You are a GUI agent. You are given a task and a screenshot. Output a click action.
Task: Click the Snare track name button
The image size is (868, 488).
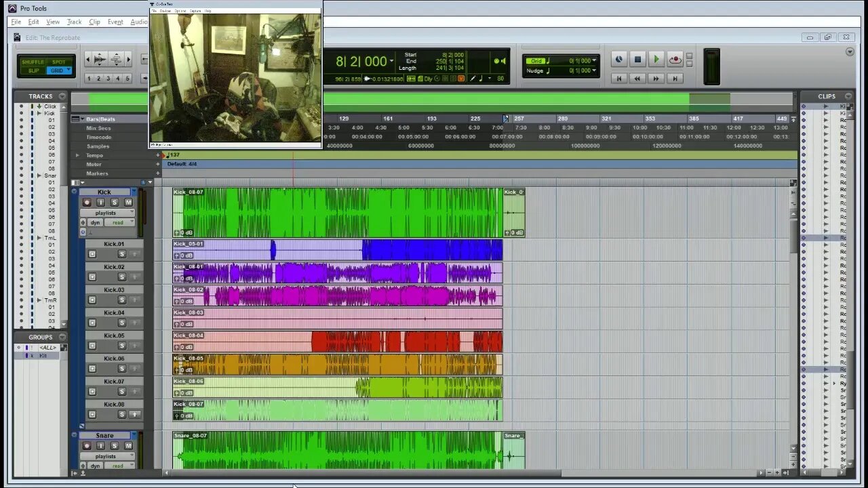click(104, 435)
